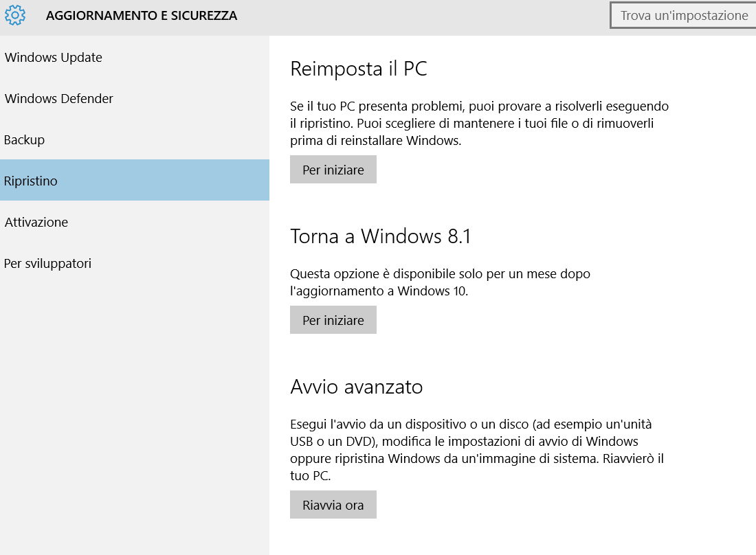Click the 'Avvio avanzato' heading
This screenshot has width=756, height=555.
pyautogui.click(x=356, y=387)
